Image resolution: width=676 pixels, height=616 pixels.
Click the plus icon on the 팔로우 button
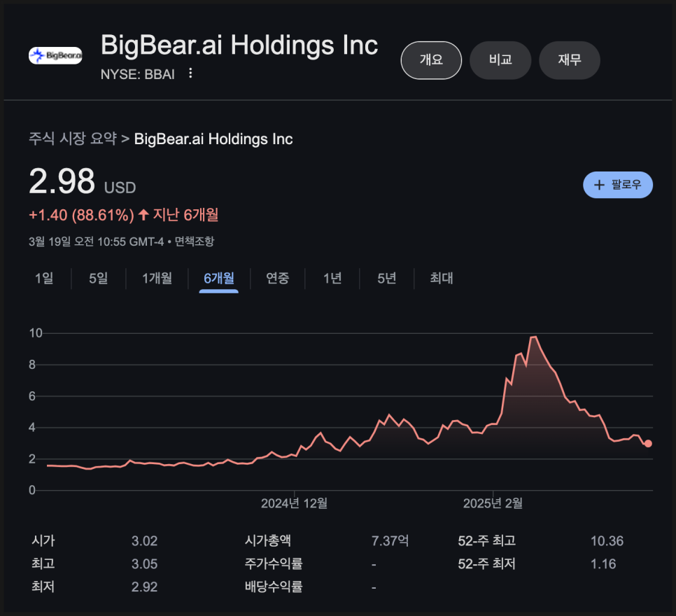[x=599, y=185]
